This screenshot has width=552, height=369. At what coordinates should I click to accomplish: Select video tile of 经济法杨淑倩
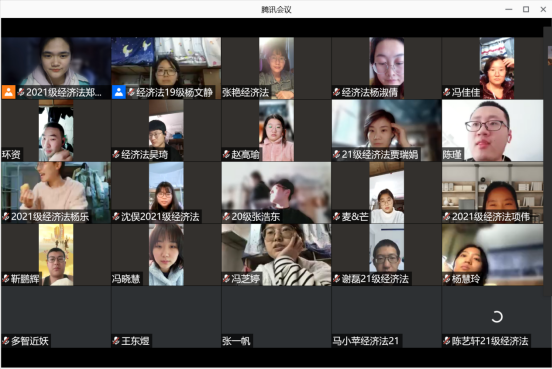point(387,68)
